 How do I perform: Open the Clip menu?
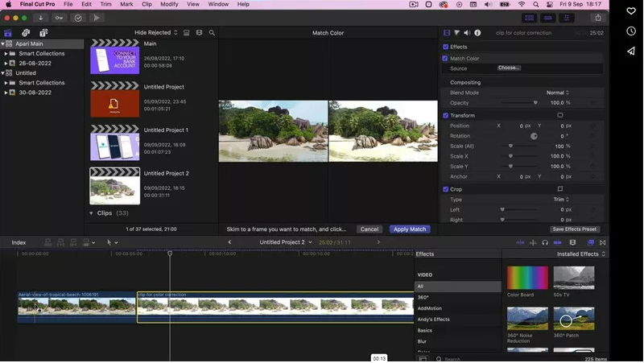(x=147, y=4)
